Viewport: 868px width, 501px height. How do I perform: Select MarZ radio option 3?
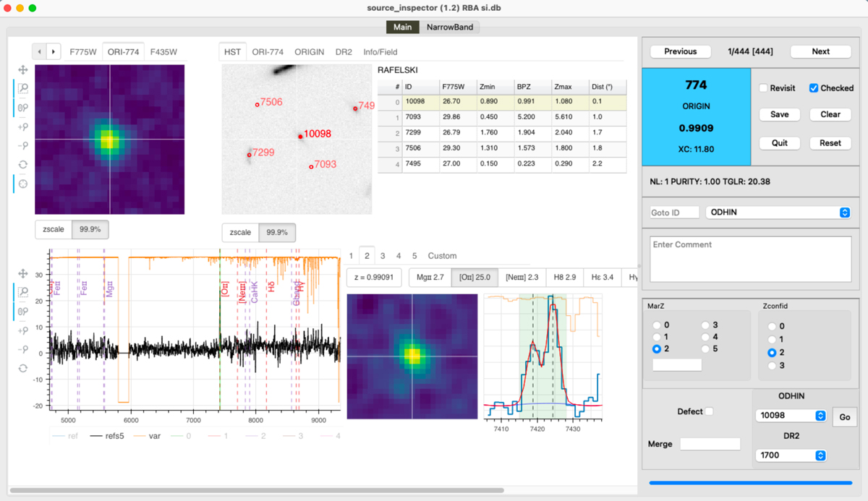(706, 325)
